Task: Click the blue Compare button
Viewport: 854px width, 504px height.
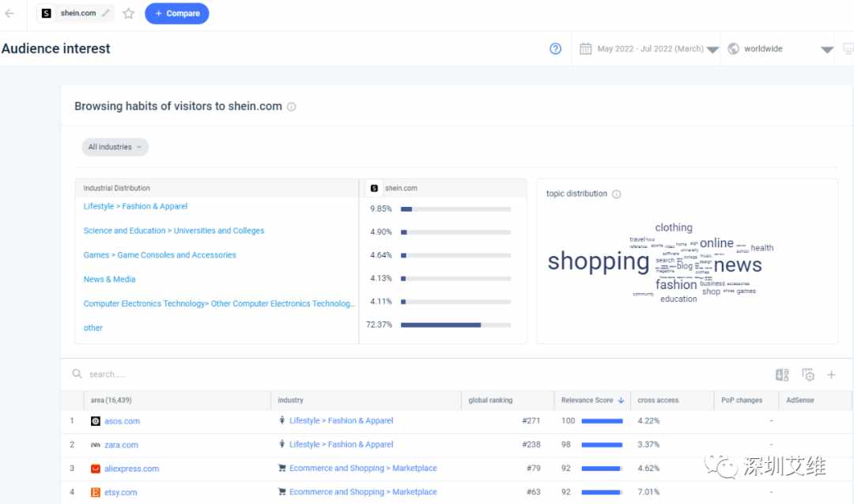Action: tap(176, 13)
